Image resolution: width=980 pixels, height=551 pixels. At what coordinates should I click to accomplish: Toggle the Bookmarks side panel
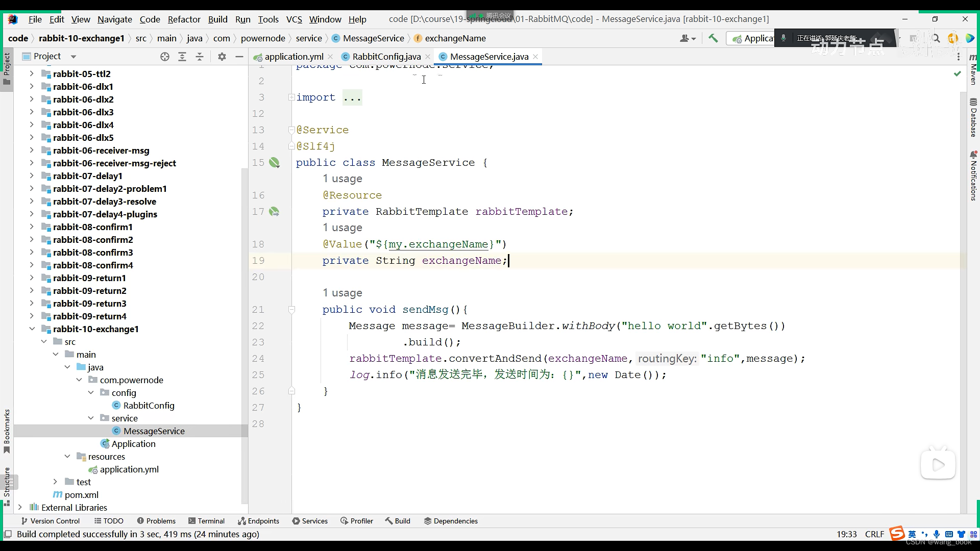(x=7, y=431)
